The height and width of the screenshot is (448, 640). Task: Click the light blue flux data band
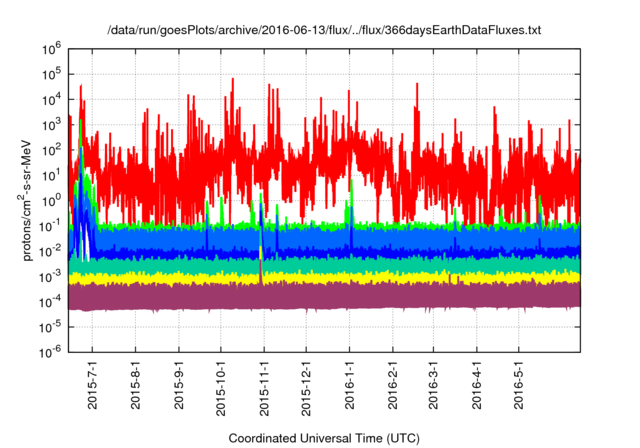[x=324, y=238]
